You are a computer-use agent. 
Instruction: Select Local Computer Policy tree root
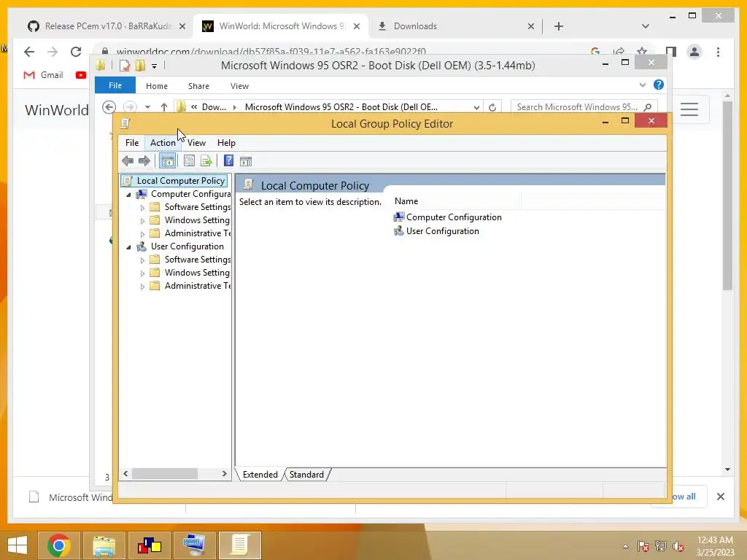(x=181, y=181)
